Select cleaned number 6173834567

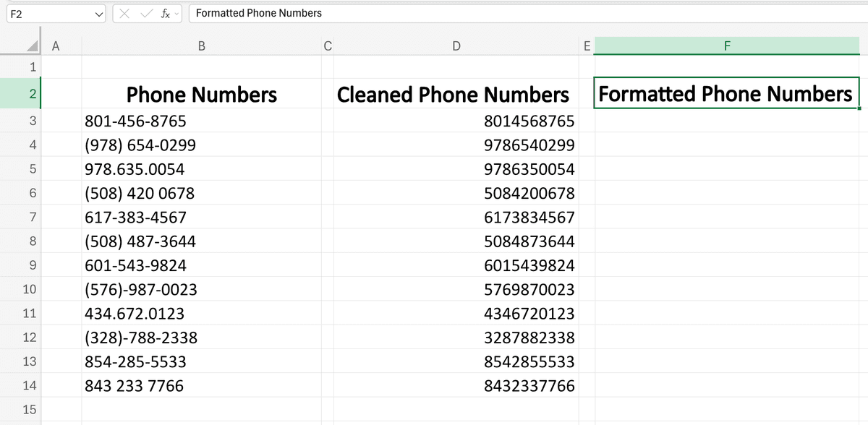pos(456,218)
